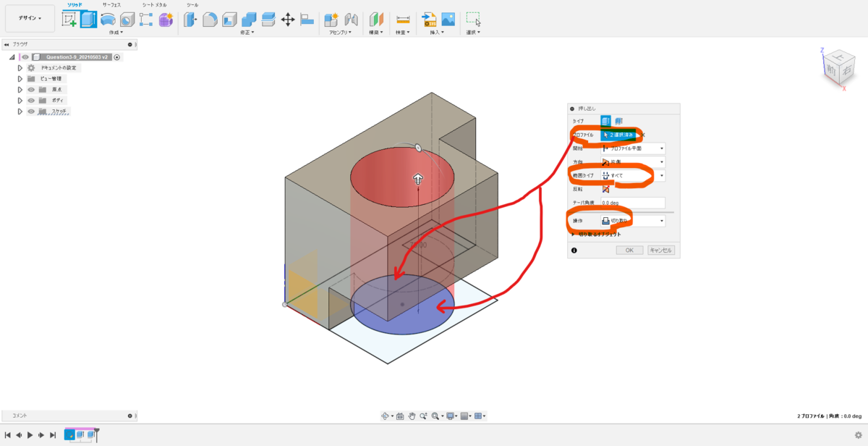
Task: Select the Joint tool
Action: point(352,20)
